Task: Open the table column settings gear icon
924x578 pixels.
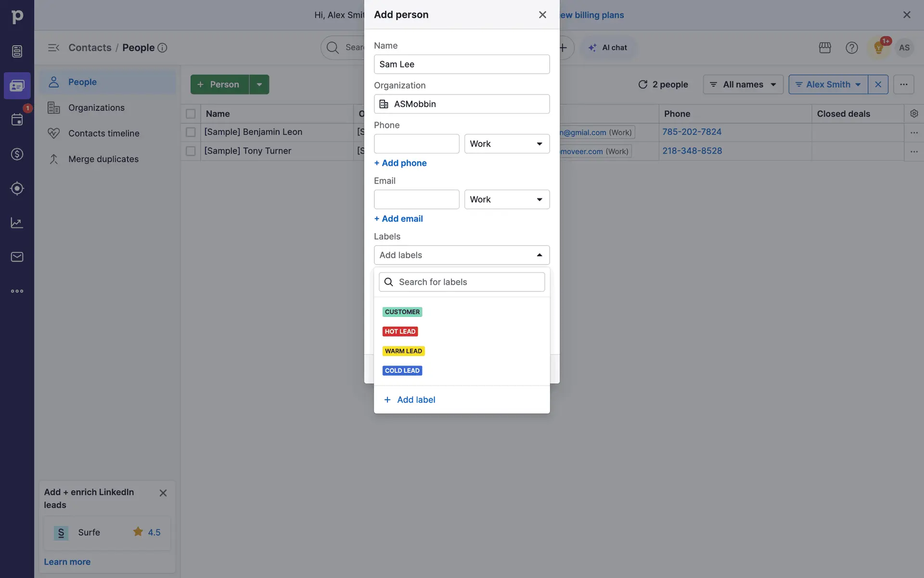Action: [x=914, y=114]
